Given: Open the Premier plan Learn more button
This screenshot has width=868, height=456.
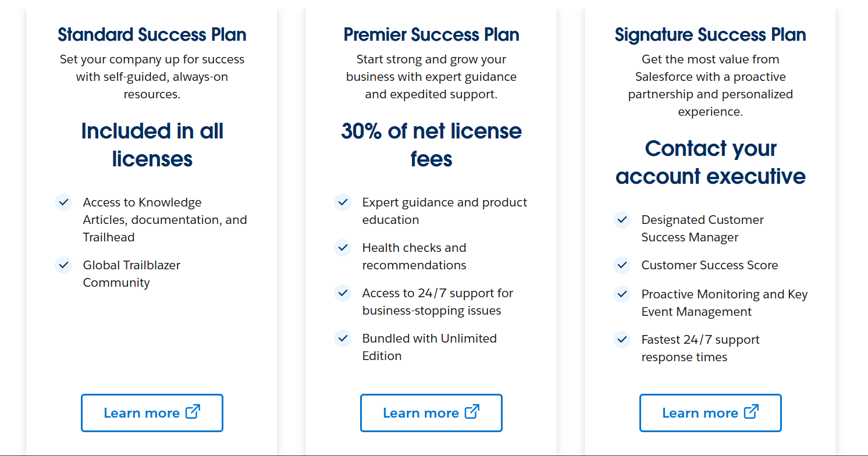Looking at the screenshot, I should click(431, 413).
